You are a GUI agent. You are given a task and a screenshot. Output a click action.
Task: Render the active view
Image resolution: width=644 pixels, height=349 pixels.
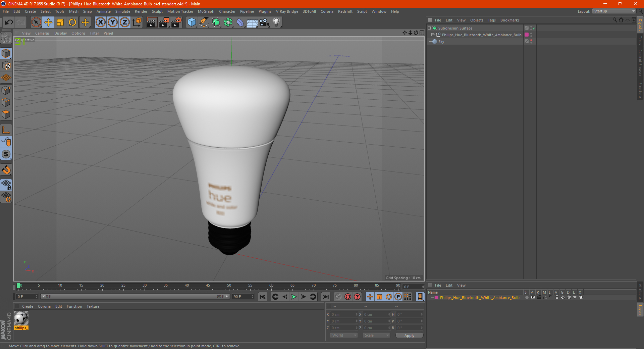pyautogui.click(x=152, y=22)
